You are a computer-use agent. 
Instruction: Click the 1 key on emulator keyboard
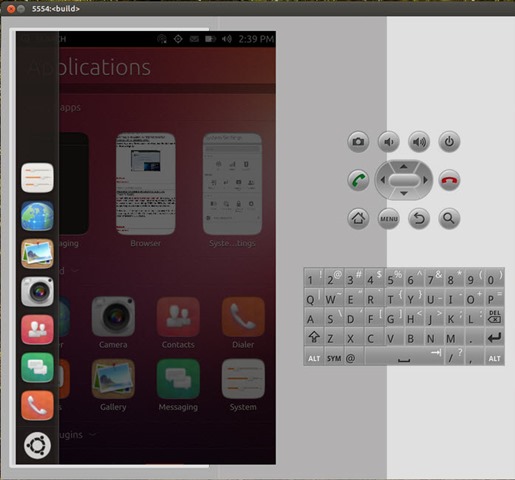pos(314,278)
